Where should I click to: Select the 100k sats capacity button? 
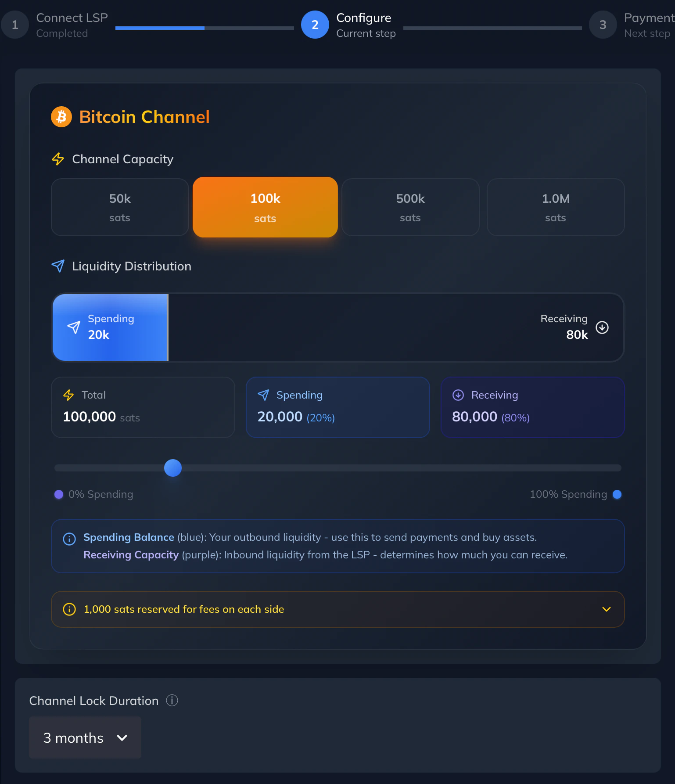(265, 207)
